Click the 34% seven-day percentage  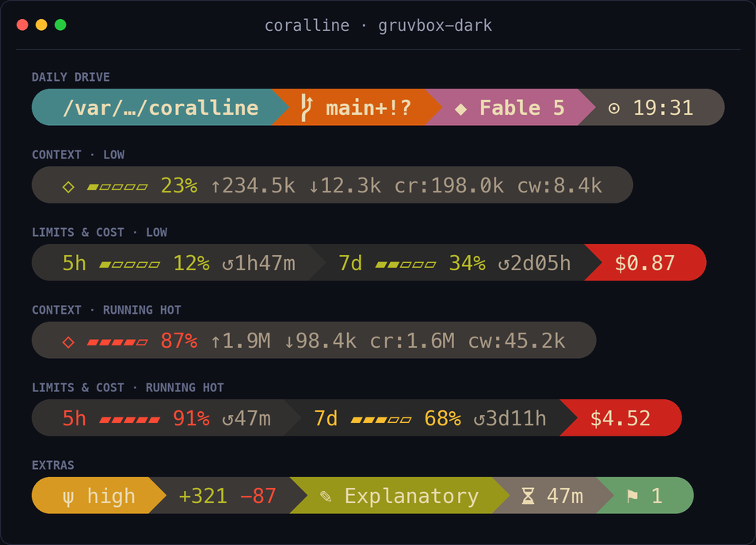pos(468,263)
